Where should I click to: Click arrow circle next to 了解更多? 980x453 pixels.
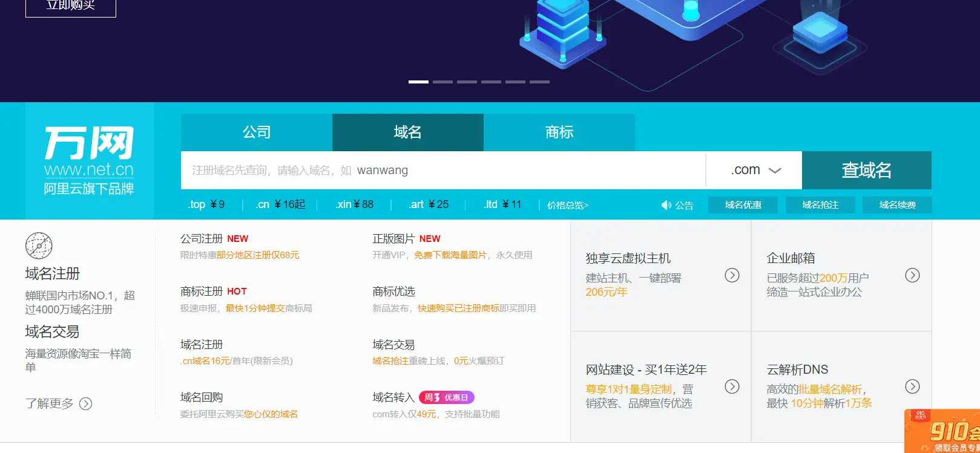click(86, 403)
